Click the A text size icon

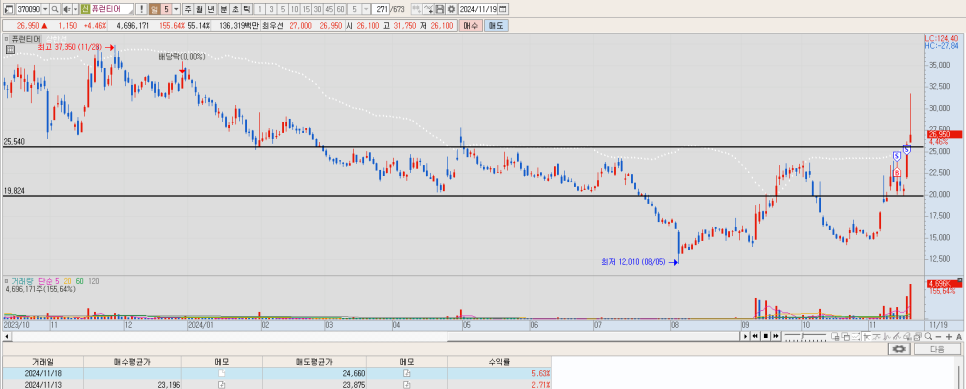click(959, 337)
